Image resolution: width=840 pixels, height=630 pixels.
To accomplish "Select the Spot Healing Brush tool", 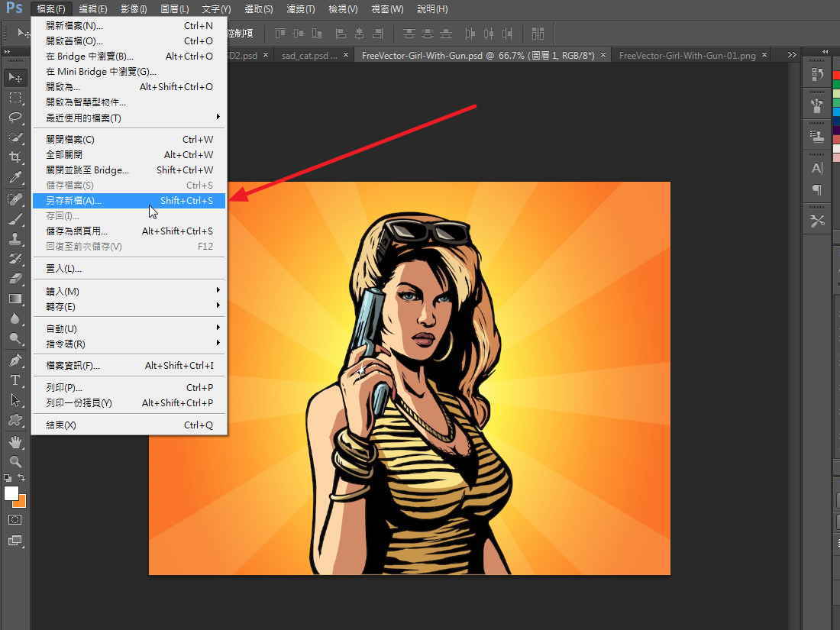I will pos(15,199).
